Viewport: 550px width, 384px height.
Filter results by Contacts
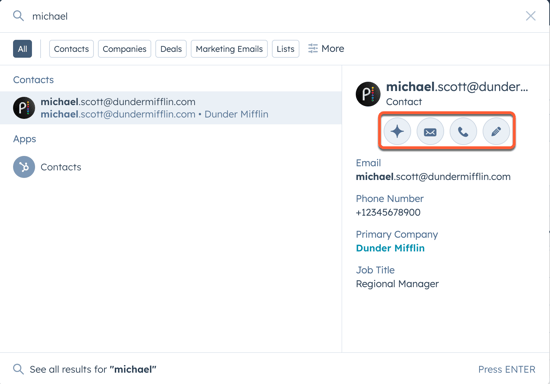[x=71, y=49]
